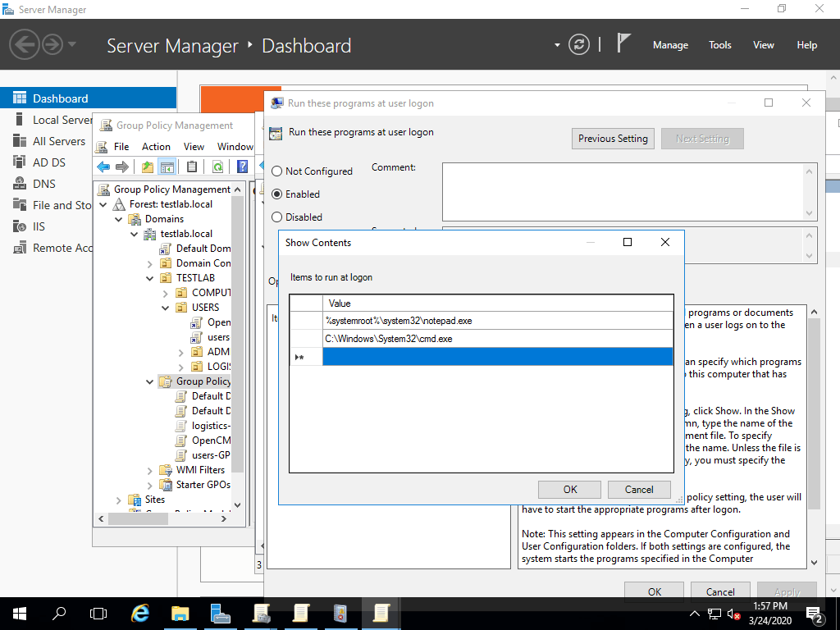Click OK in the Show Contents dialog

(x=570, y=489)
